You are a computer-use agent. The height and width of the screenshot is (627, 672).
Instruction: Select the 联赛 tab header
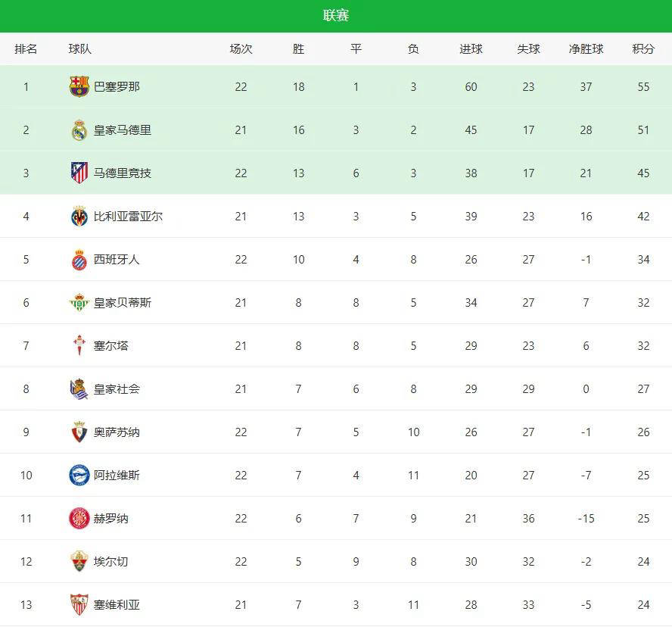pyautogui.click(x=336, y=16)
